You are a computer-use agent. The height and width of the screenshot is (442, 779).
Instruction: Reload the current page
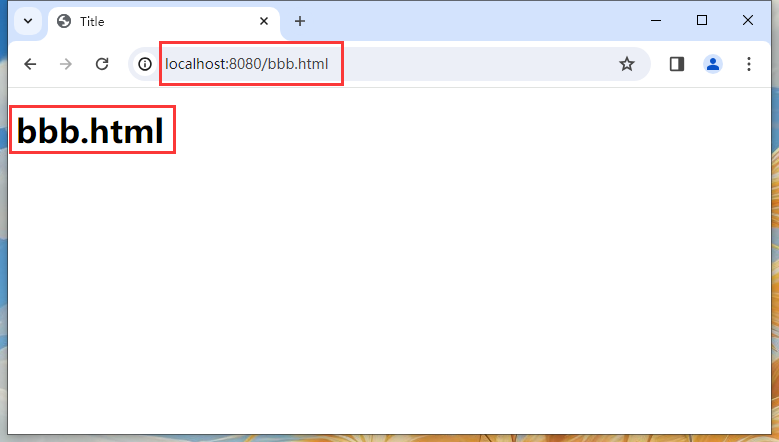pyautogui.click(x=102, y=64)
